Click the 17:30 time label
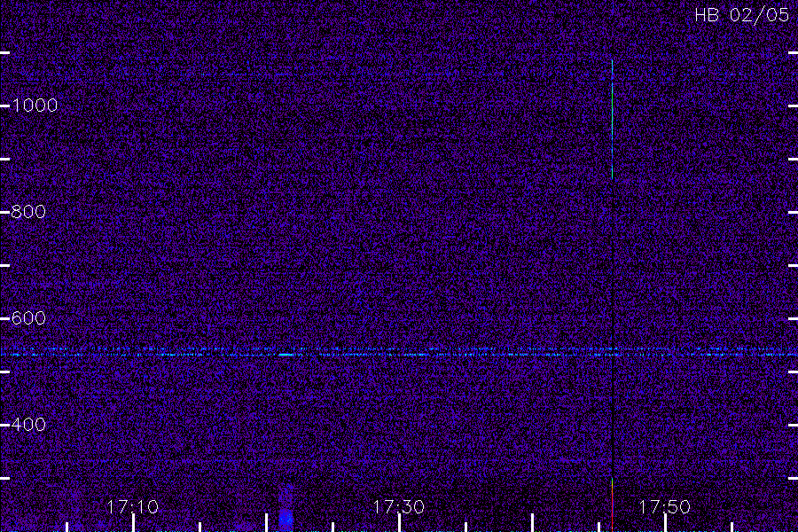 [x=398, y=506]
